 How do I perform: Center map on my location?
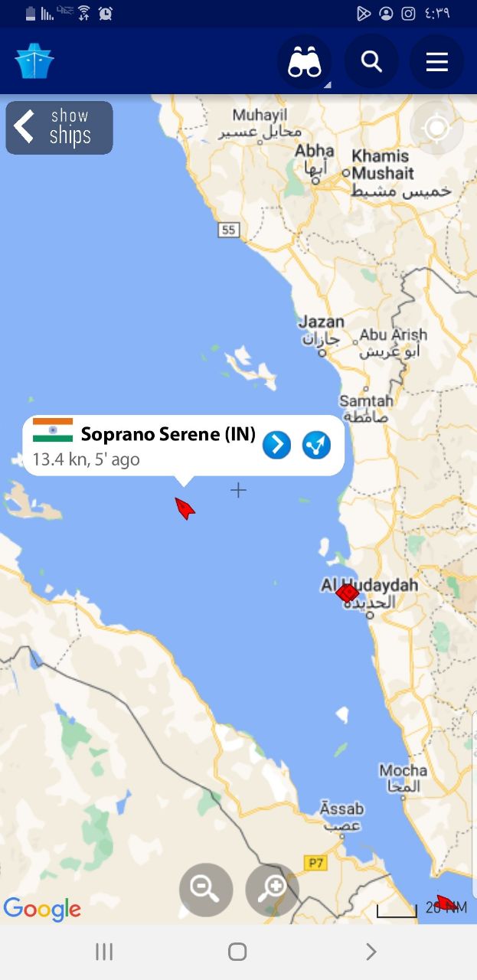pos(436,128)
